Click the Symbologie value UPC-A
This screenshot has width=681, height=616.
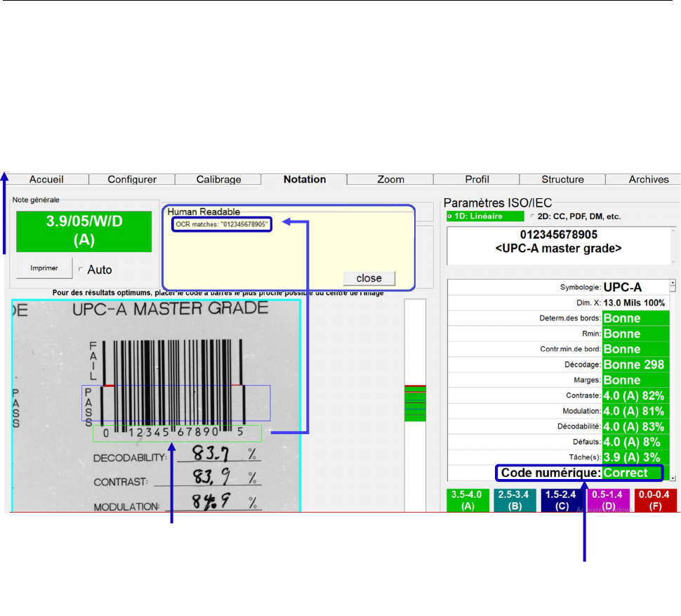pyautogui.click(x=622, y=287)
